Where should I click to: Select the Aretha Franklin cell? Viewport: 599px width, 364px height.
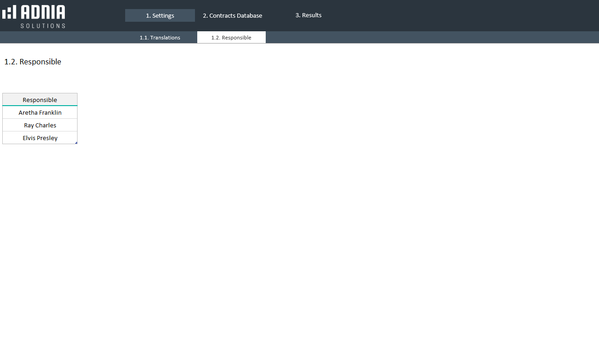(40, 112)
